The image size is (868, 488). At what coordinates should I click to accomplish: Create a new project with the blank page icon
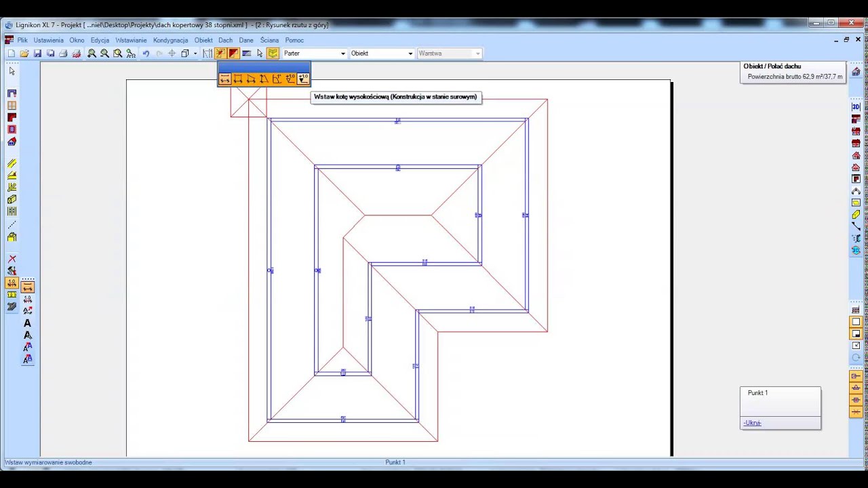(x=11, y=54)
